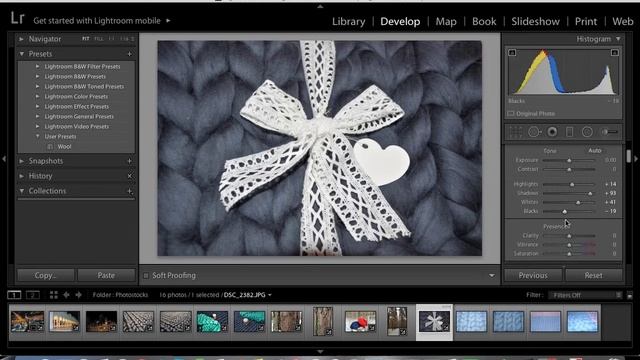Toggle the Original Photo checkbox

coord(511,113)
